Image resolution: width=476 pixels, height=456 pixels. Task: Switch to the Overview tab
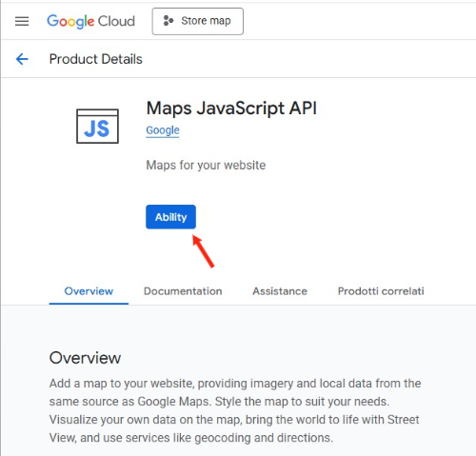pos(89,291)
